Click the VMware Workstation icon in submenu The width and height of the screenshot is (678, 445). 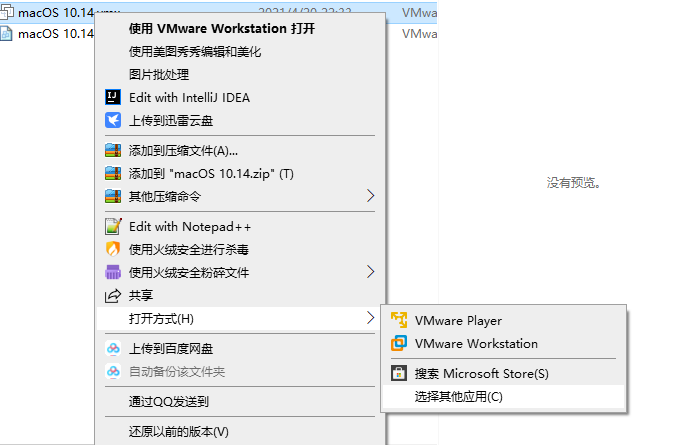[x=399, y=343]
